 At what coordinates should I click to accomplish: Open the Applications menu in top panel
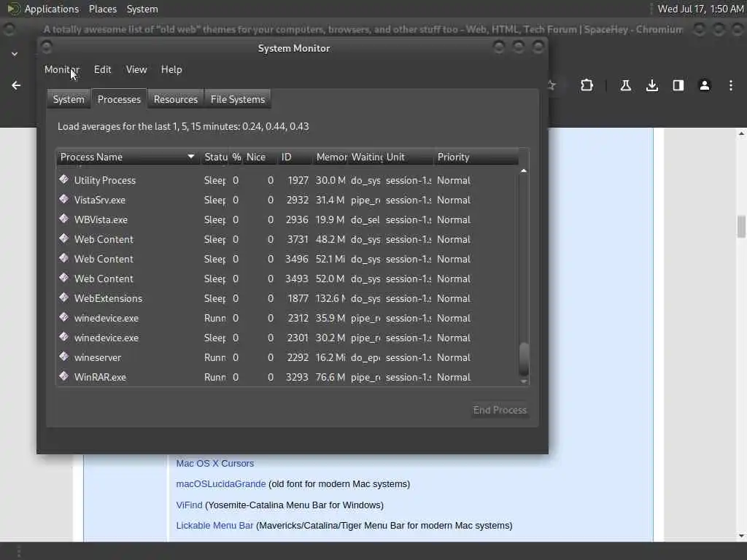coord(52,9)
